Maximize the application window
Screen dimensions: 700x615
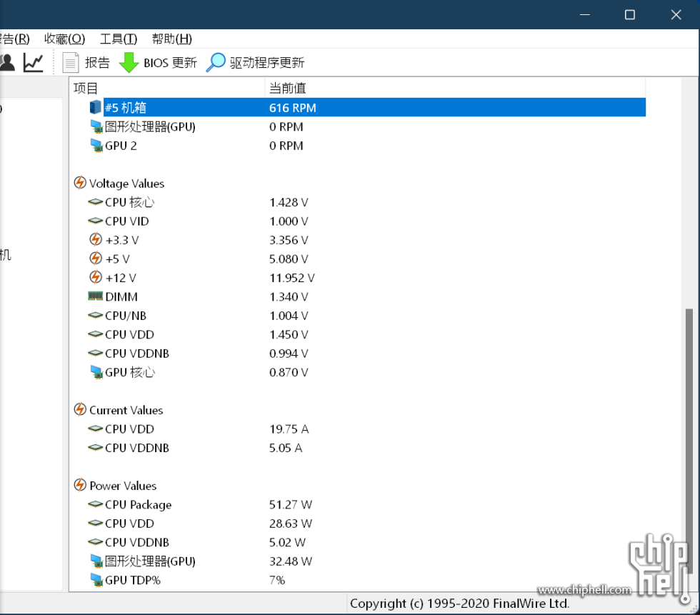pyautogui.click(x=629, y=15)
